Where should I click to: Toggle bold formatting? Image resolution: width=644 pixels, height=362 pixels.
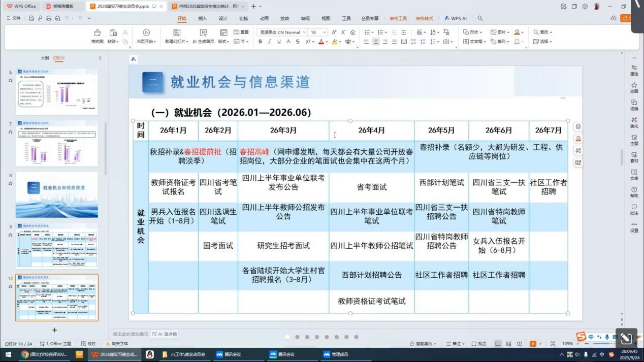tap(260, 42)
